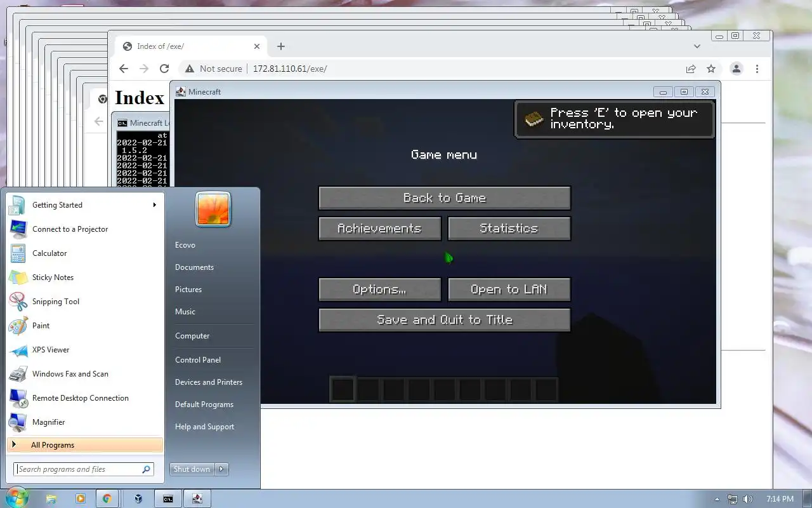Click the search magnifier icon

coord(147,469)
